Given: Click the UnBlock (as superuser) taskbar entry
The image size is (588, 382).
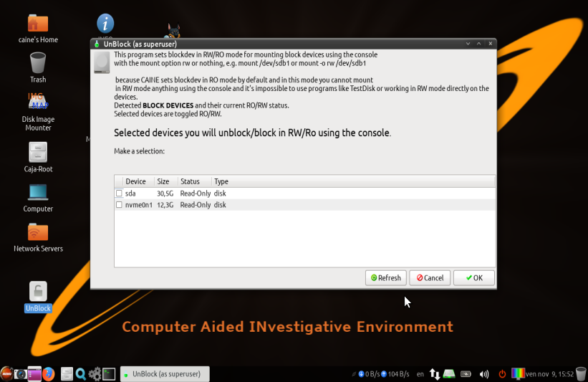Looking at the screenshot, I should tap(165, 374).
